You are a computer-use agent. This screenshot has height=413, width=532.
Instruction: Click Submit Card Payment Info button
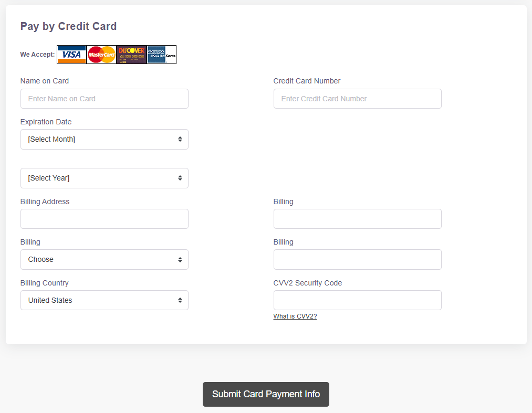pyautogui.click(x=266, y=394)
